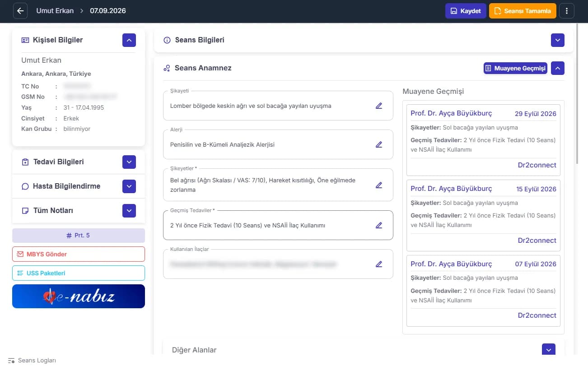The image size is (588, 366).
Task: Click the Seans Anamnez section icon
Action: click(x=167, y=69)
